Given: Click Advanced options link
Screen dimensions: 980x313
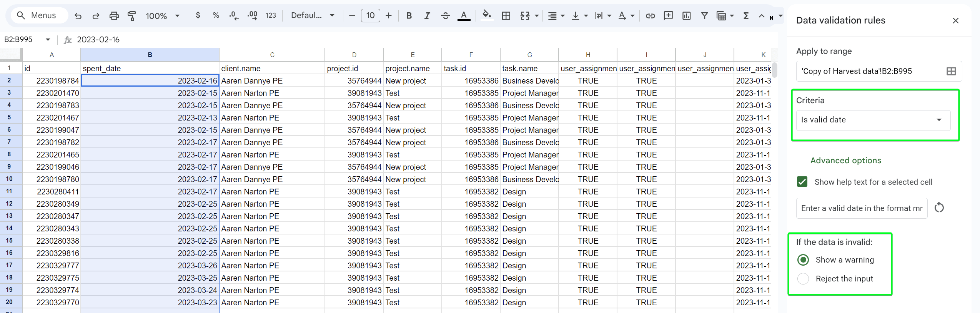Looking at the screenshot, I should (x=845, y=161).
